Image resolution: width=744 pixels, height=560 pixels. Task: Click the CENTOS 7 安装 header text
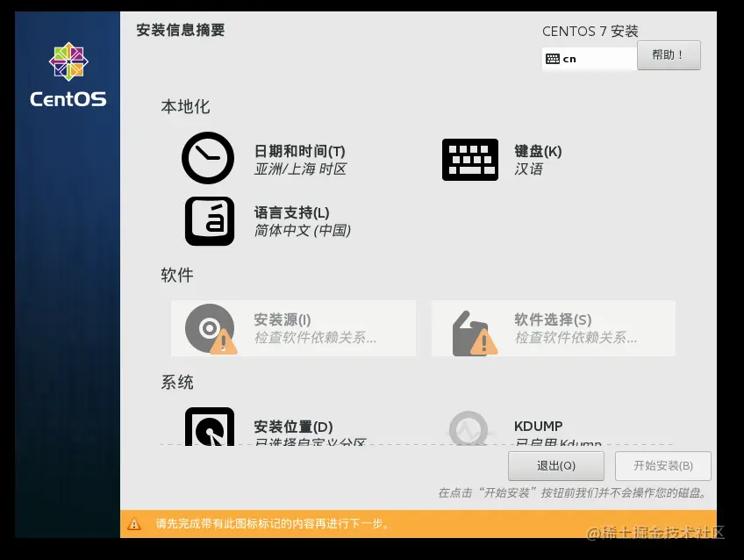coord(590,32)
